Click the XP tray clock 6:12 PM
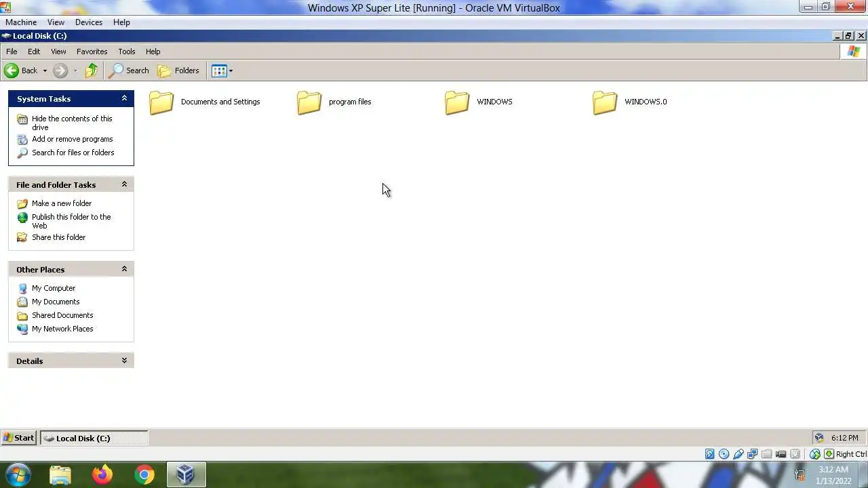The image size is (868, 488). [845, 438]
